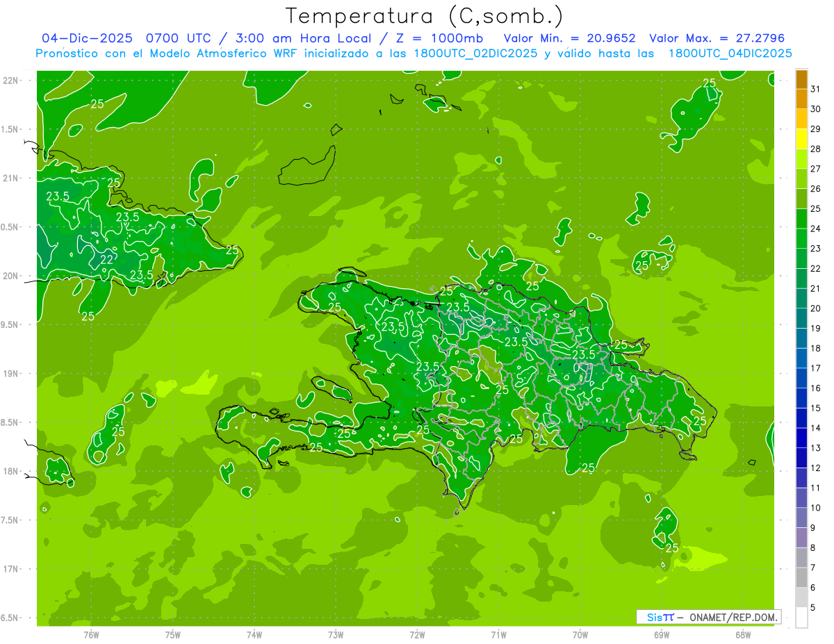Screen dimensions: 834x644
Task: Click the yellow swatch between 28 and 29
Action: tap(801, 139)
